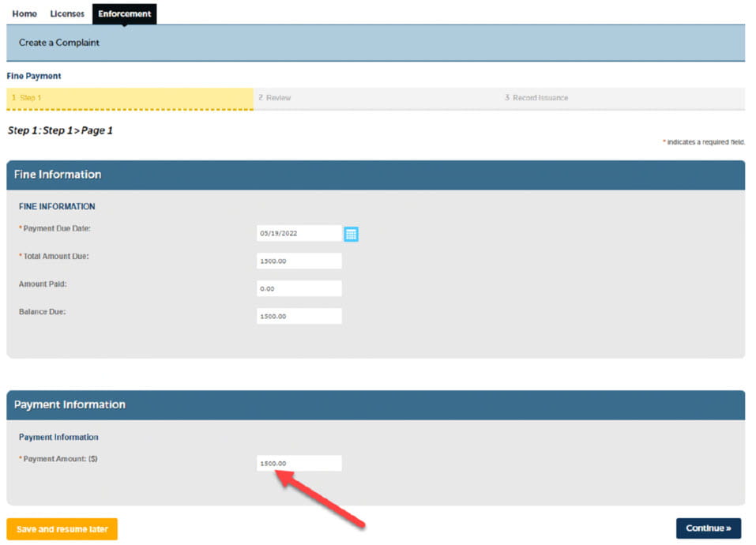The height and width of the screenshot is (545, 756).
Task: Select the Record Issuance progress step
Action: tap(622, 98)
